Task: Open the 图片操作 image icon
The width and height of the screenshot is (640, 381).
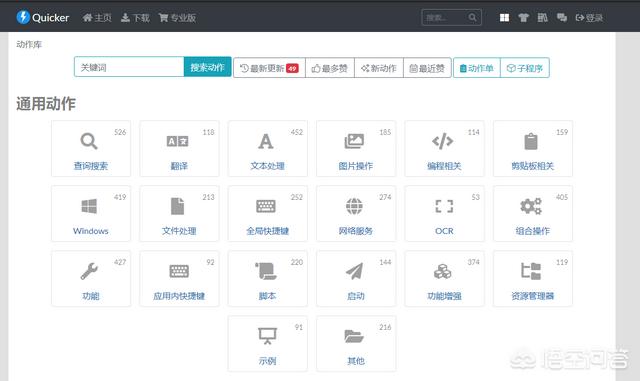Action: (x=354, y=141)
